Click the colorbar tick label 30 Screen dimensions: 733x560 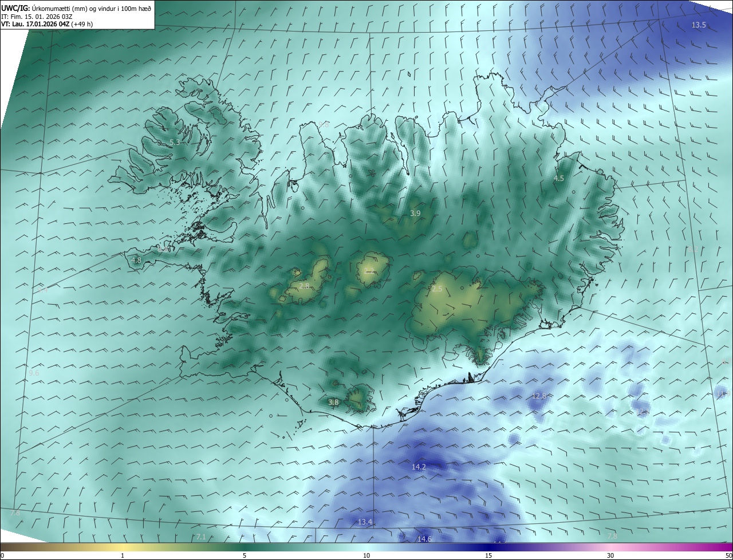tap(610, 555)
